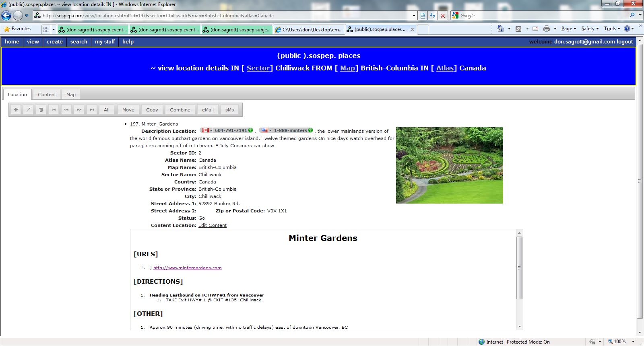The width and height of the screenshot is (644, 346).
Task: Switch to the Map tab
Action: [x=71, y=95]
